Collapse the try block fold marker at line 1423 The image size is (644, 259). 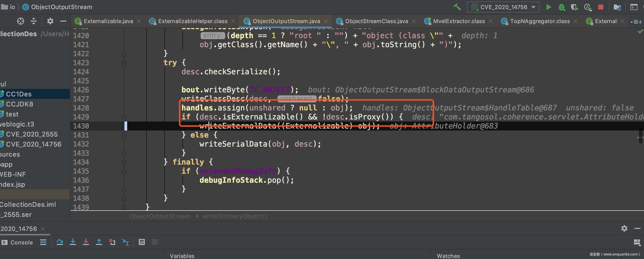(124, 63)
